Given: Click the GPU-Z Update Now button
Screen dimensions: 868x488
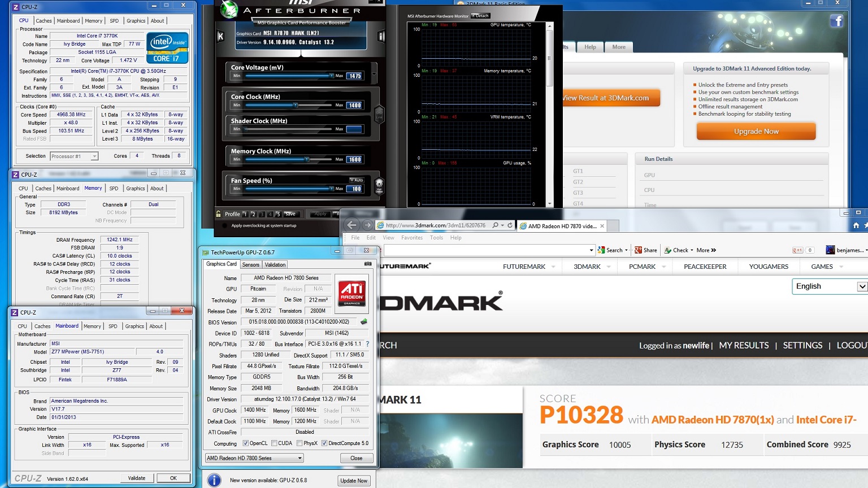Looking at the screenshot, I should 354,481.
